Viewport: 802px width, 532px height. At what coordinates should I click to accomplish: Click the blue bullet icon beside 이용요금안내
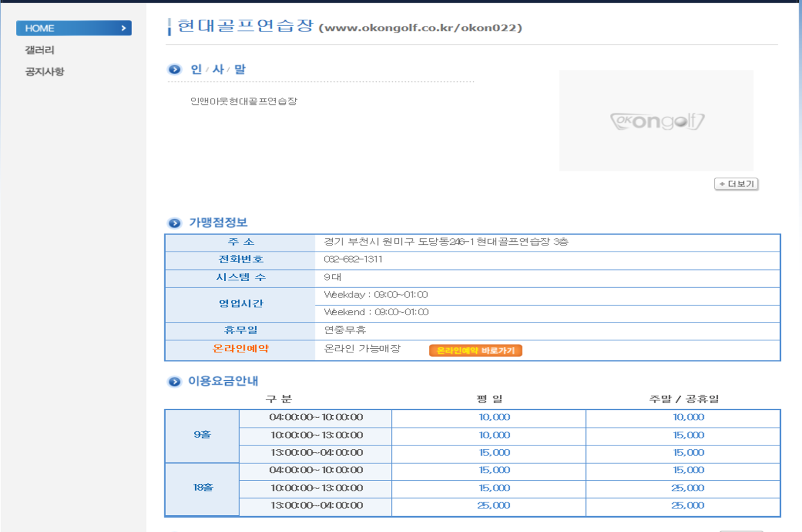click(x=174, y=382)
